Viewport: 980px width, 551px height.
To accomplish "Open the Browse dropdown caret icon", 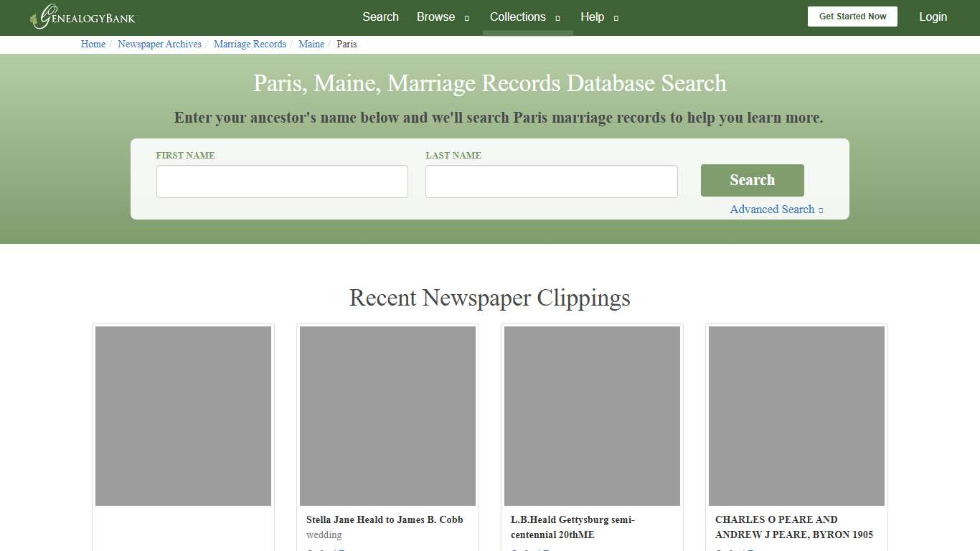I will (x=466, y=17).
